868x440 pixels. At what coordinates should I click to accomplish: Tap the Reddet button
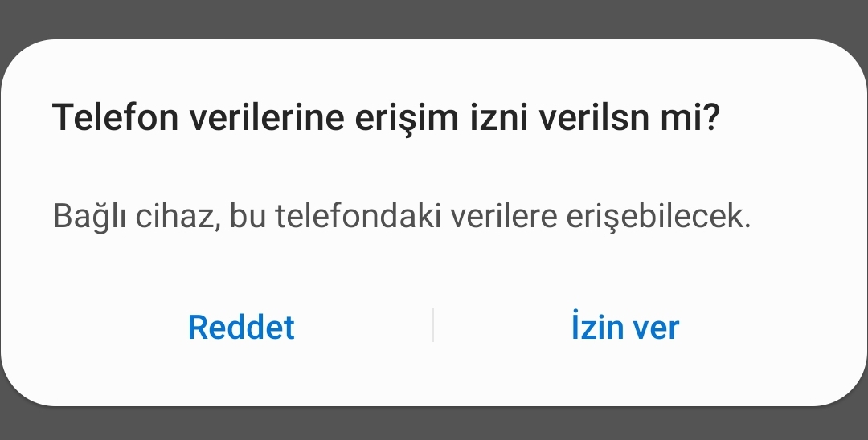coord(241,327)
